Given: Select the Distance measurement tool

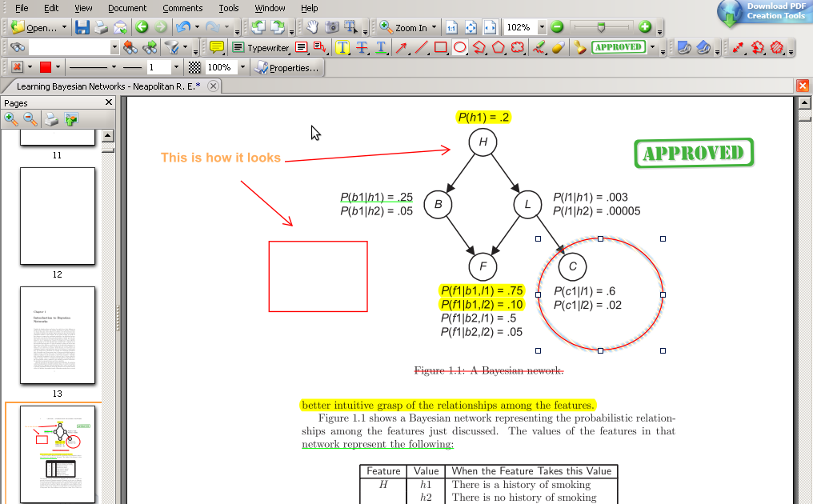Looking at the screenshot, I should 738,48.
